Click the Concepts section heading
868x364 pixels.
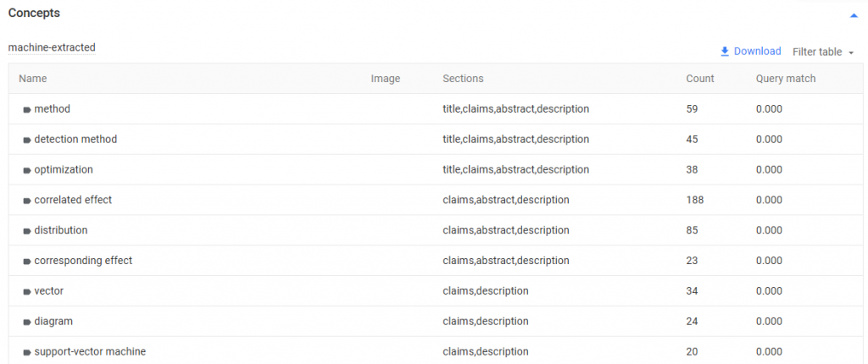point(34,14)
